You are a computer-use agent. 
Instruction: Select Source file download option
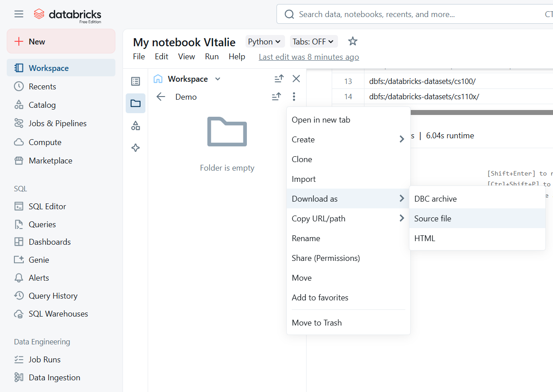(x=477, y=218)
